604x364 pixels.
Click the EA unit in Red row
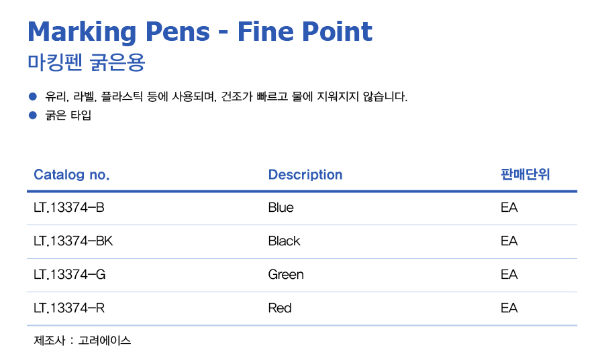click(509, 308)
